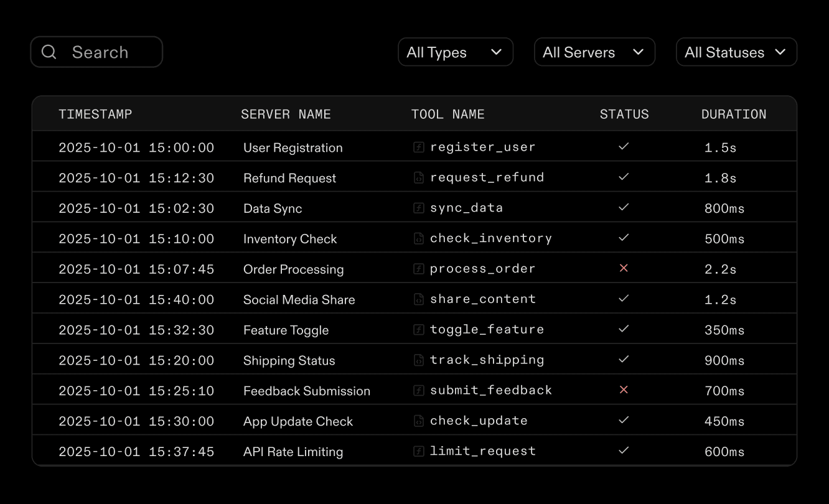Click the code file icon next to request_refund
This screenshot has height=504, width=829.
[x=417, y=177]
